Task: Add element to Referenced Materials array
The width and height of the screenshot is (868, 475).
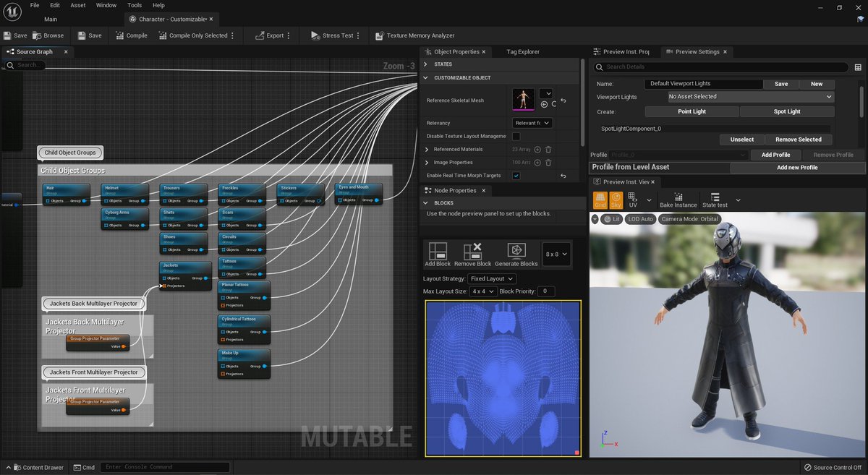Action: tap(539, 149)
